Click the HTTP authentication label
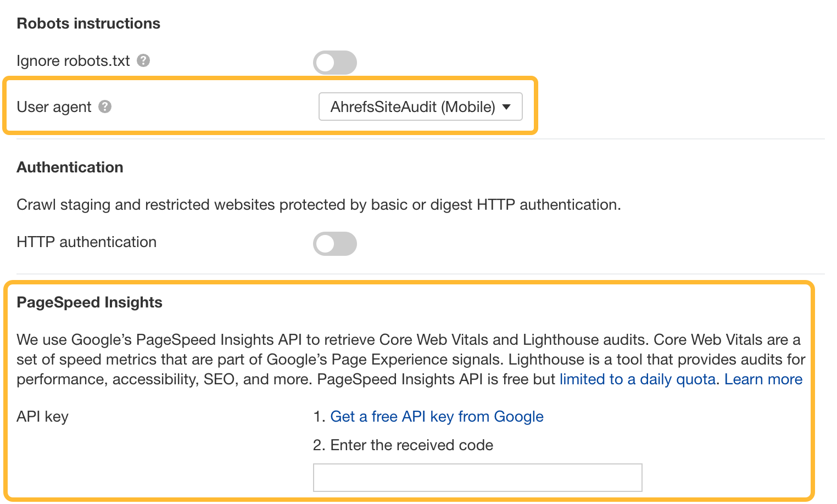Viewport: 837px width, 504px height. tap(87, 242)
